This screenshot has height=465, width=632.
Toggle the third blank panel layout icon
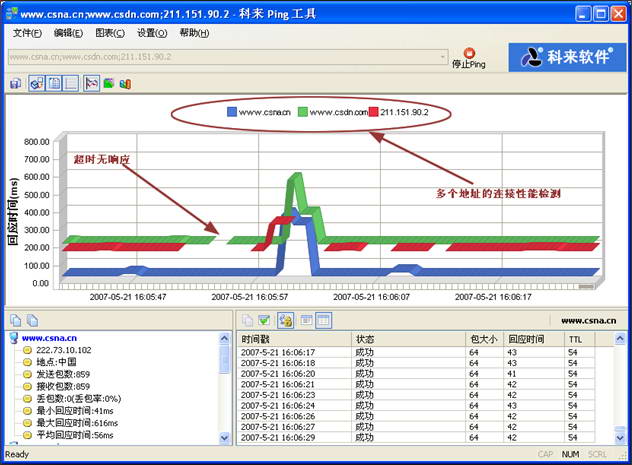pyautogui.click(x=71, y=84)
